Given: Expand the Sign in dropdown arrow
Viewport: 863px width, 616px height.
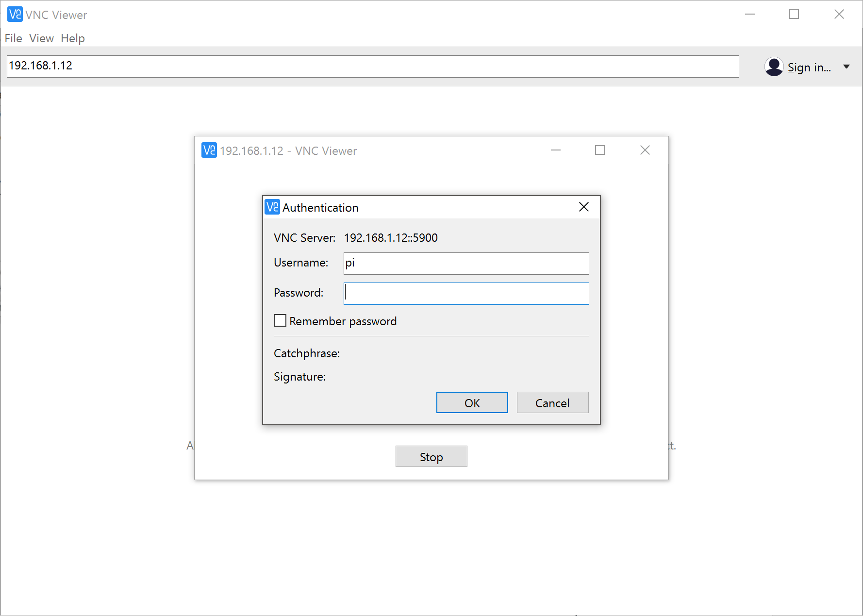Looking at the screenshot, I should click(846, 67).
